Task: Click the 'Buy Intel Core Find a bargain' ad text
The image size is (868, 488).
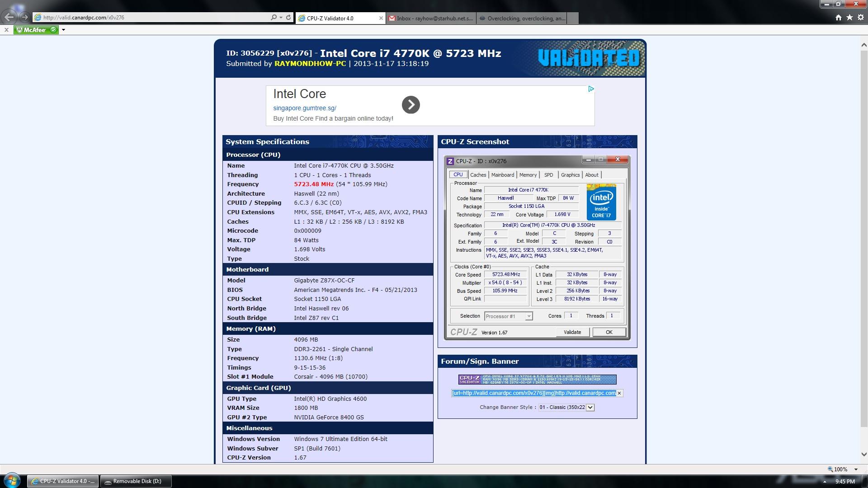Action: click(x=333, y=118)
